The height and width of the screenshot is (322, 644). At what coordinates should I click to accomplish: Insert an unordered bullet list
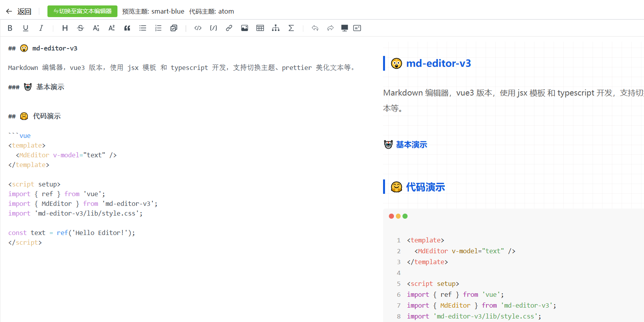(x=143, y=28)
